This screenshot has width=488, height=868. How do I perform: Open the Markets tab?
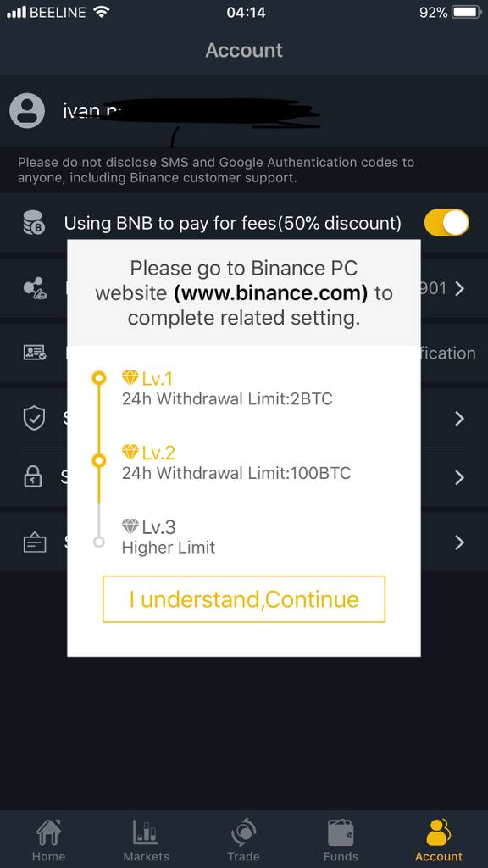[146, 840]
